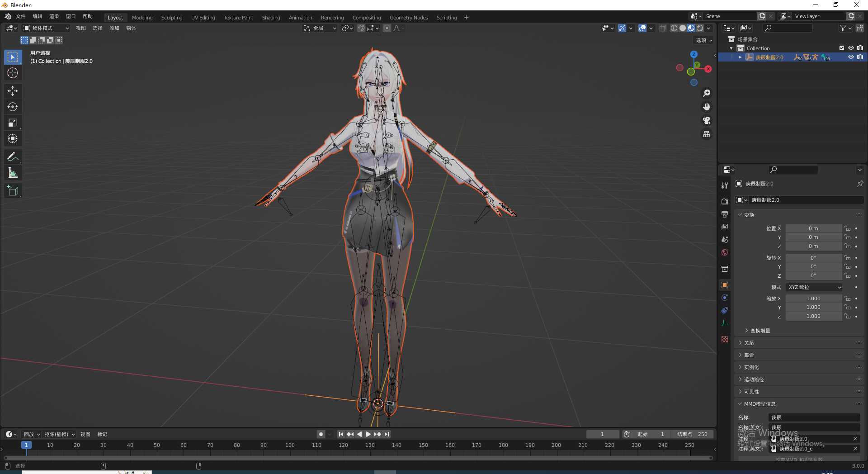Click the 位置 X value field
The image size is (868, 474).
coord(814,228)
